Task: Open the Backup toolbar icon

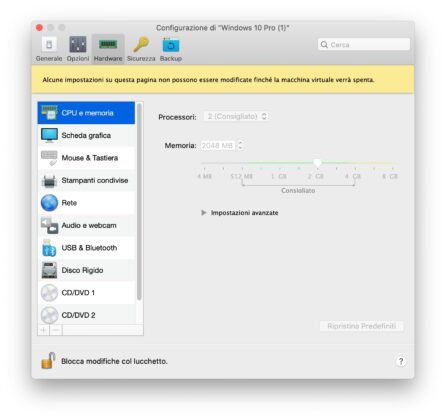Action: point(171,45)
